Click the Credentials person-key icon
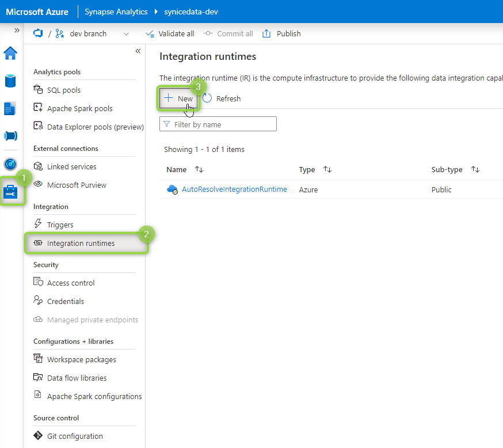The width and height of the screenshot is (503, 448). point(38,300)
